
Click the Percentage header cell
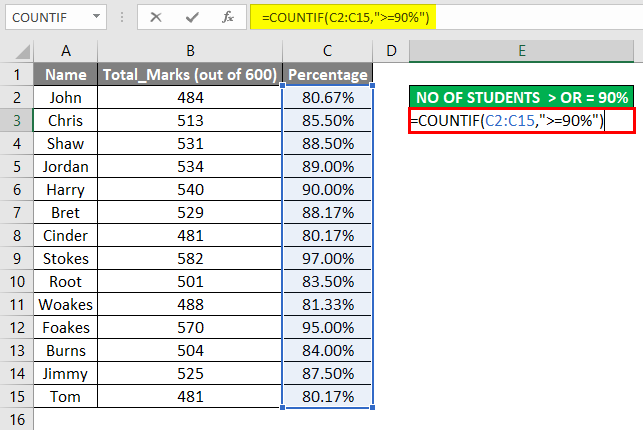pyautogui.click(x=327, y=75)
